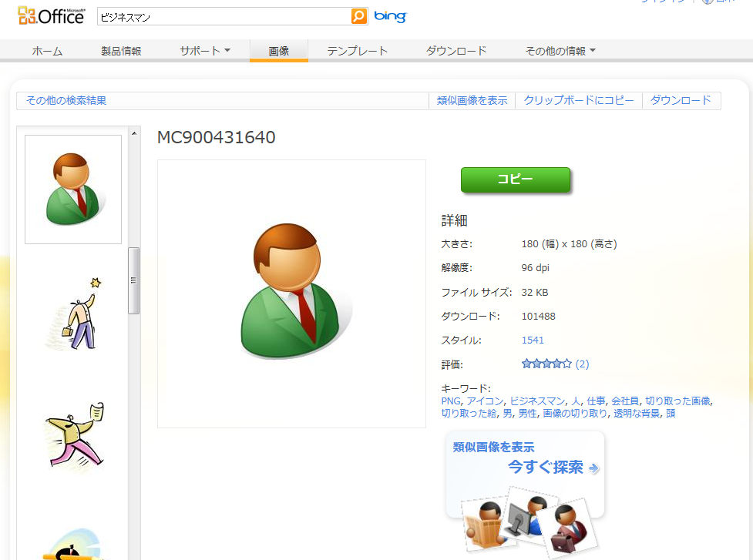This screenshot has height=560, width=753.
Task: Select the green businessman thumbnail in the sidebar
Action: pyautogui.click(x=72, y=189)
